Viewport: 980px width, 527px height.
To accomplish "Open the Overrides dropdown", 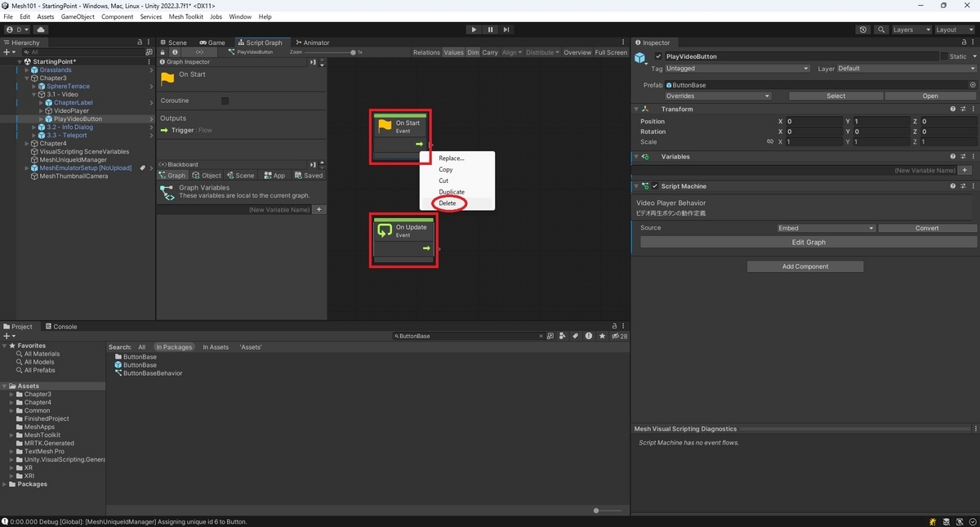I will coord(718,96).
